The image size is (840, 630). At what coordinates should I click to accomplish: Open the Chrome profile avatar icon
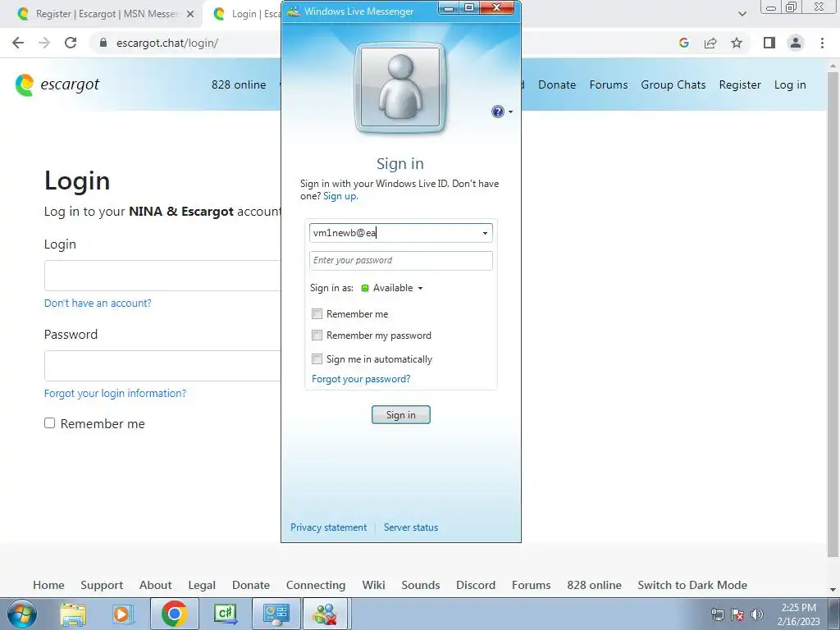[796, 43]
